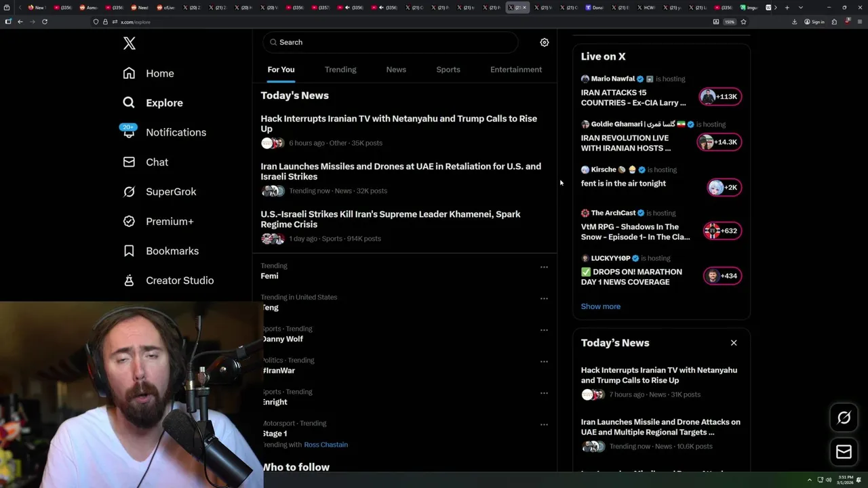
Task: Open the floating Messages envelope button
Action: coord(844,451)
